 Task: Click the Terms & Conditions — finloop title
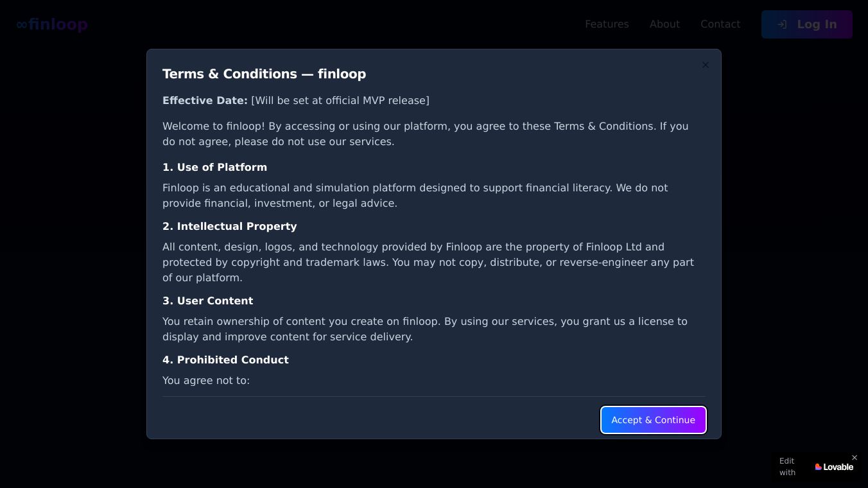264,74
